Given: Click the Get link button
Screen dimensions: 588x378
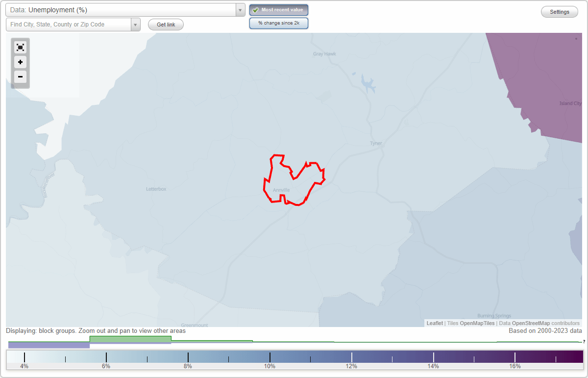Looking at the screenshot, I should 166,25.
